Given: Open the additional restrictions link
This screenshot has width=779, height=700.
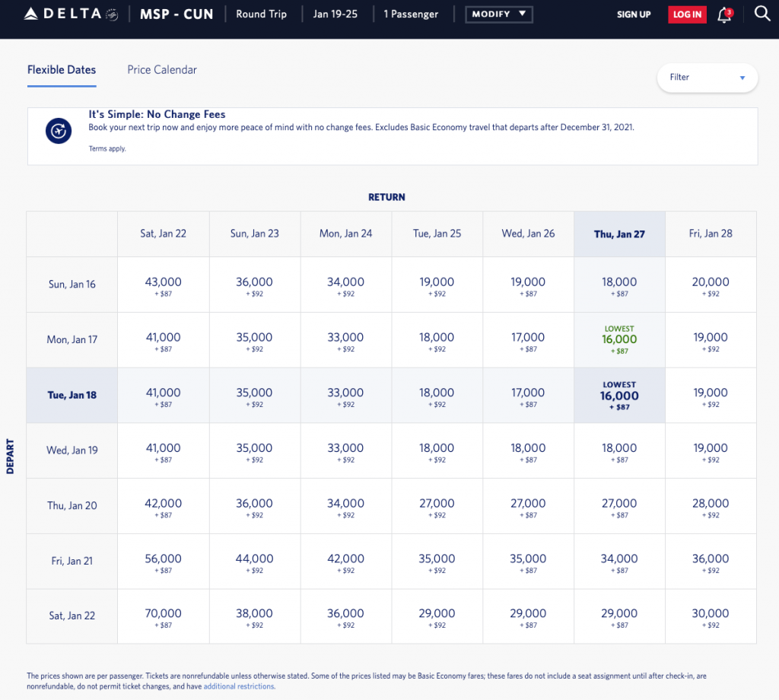Looking at the screenshot, I should tap(239, 686).
